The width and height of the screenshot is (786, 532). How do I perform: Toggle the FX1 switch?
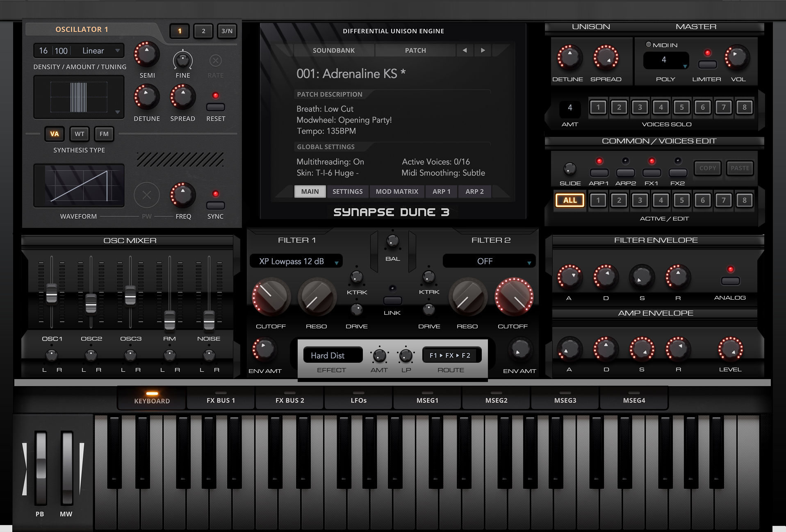tap(652, 173)
